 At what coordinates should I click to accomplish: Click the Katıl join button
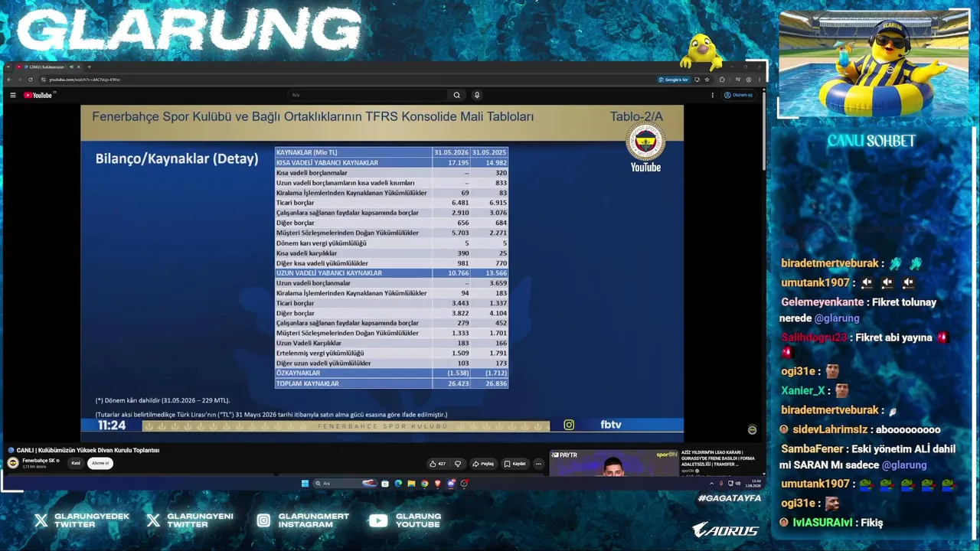pyautogui.click(x=76, y=463)
